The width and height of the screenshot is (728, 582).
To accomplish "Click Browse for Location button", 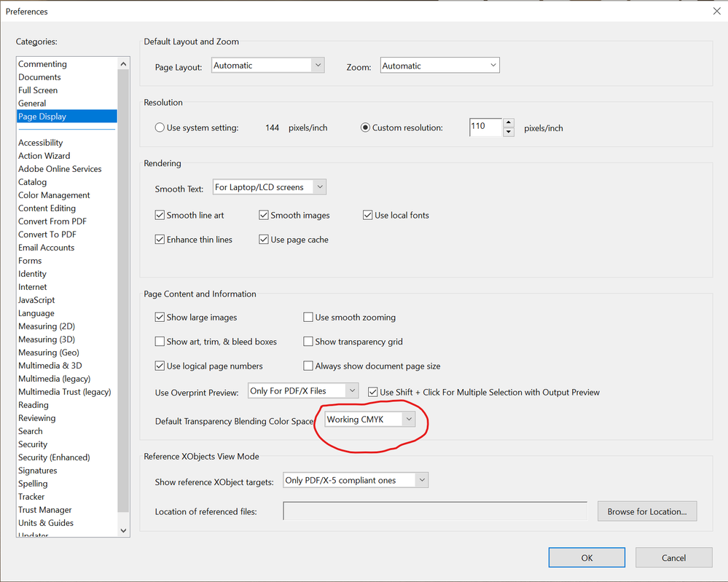I will click(x=647, y=511).
